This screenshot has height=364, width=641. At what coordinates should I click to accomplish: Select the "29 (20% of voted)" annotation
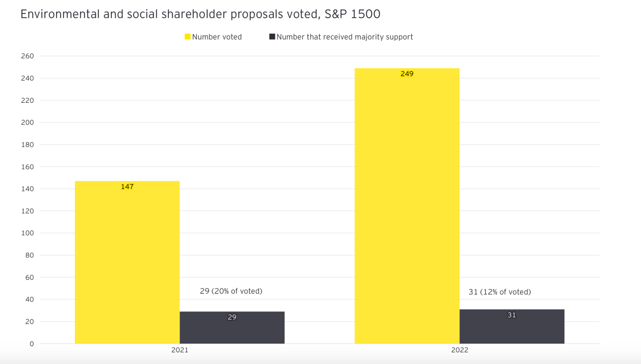(231, 291)
